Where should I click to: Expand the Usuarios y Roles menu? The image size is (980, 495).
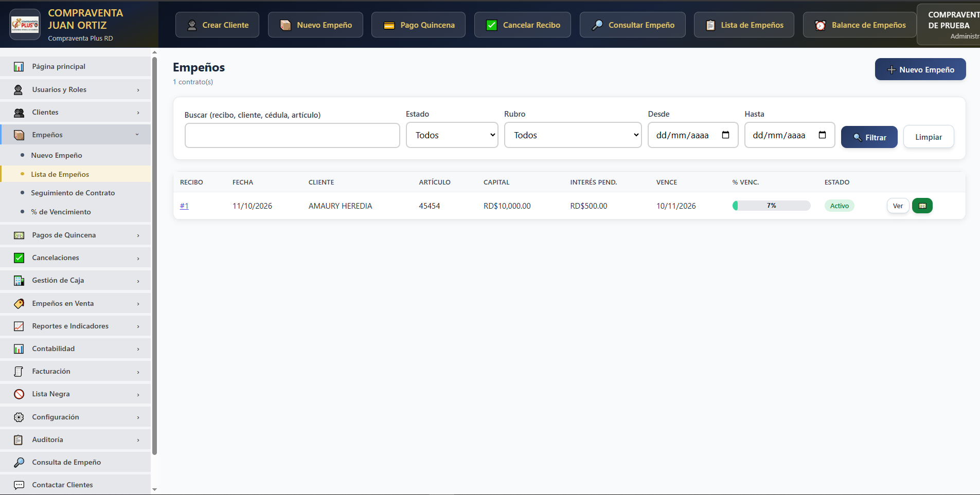[76, 89]
